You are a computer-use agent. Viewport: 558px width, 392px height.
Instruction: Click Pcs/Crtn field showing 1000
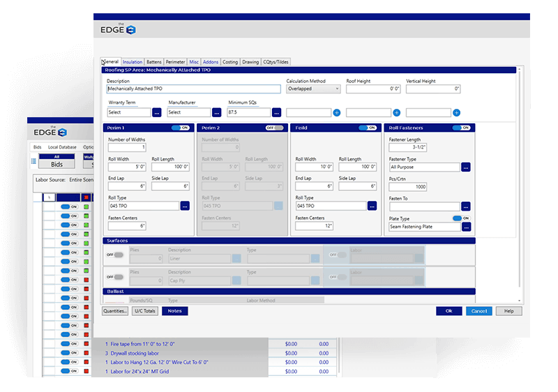click(x=408, y=187)
